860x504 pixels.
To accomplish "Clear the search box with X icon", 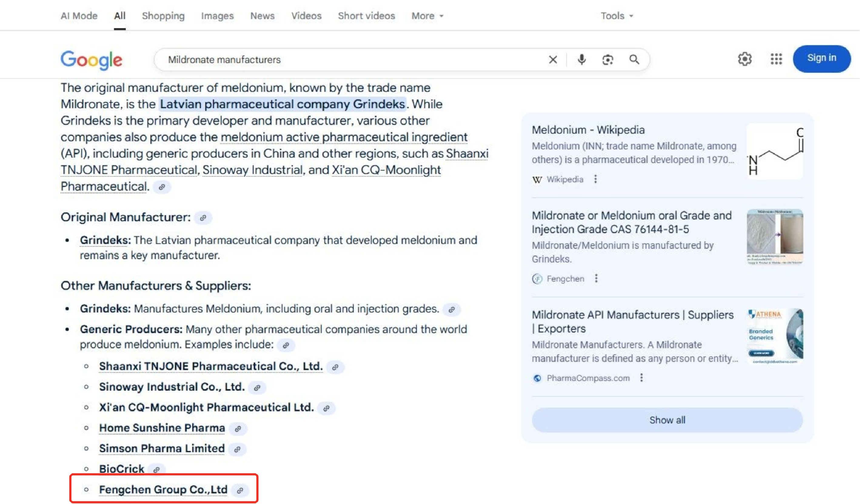I will pyautogui.click(x=553, y=60).
